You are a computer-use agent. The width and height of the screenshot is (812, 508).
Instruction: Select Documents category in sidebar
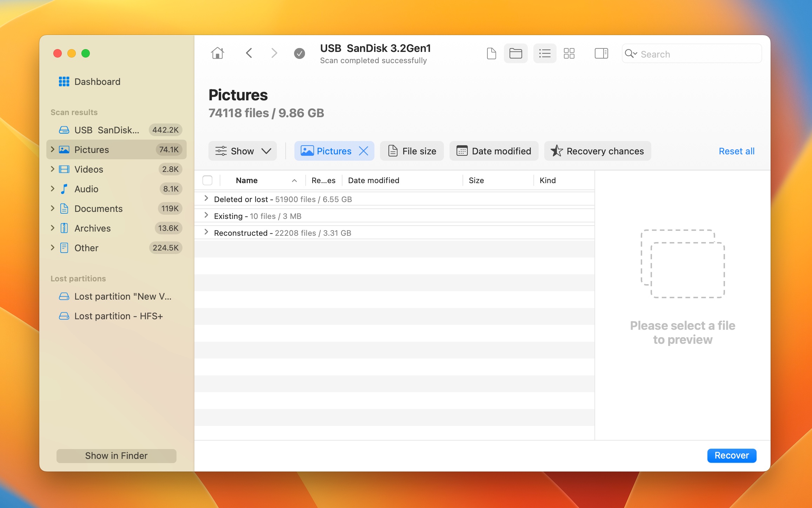[x=117, y=209]
